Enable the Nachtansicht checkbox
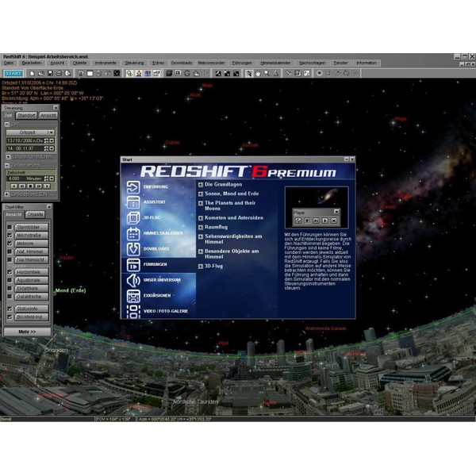The width and height of the screenshot is (476, 476). 10,260
